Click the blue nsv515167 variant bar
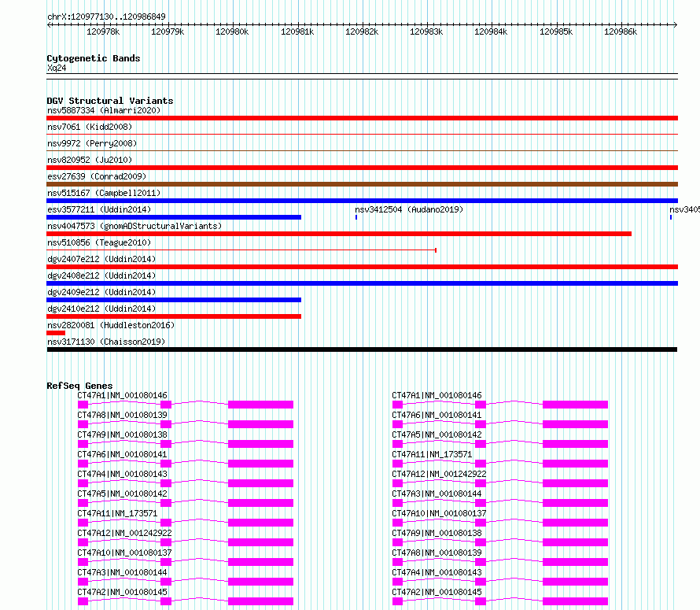700x610 pixels. point(362,201)
